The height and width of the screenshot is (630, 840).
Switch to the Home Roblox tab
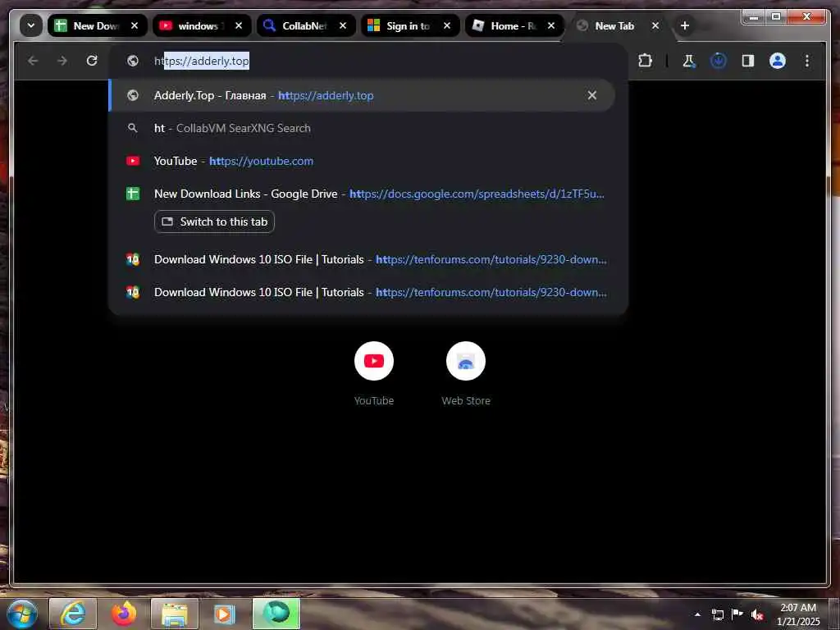pos(514,25)
